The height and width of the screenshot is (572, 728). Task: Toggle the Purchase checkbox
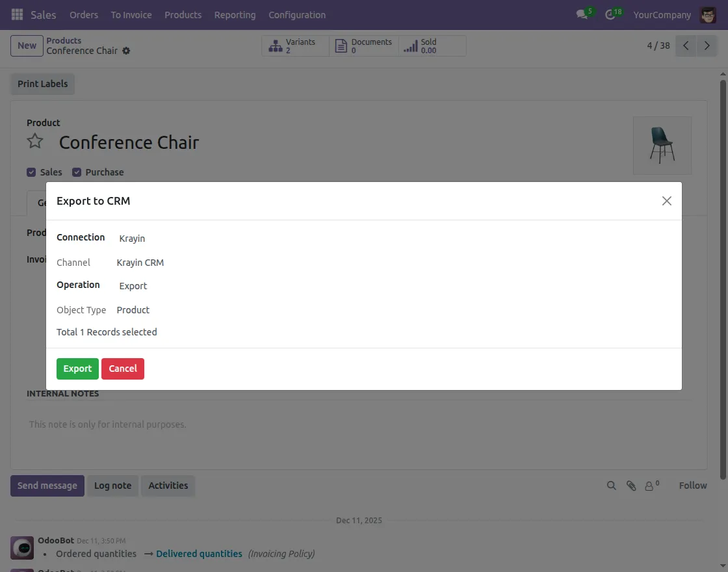[x=77, y=172]
